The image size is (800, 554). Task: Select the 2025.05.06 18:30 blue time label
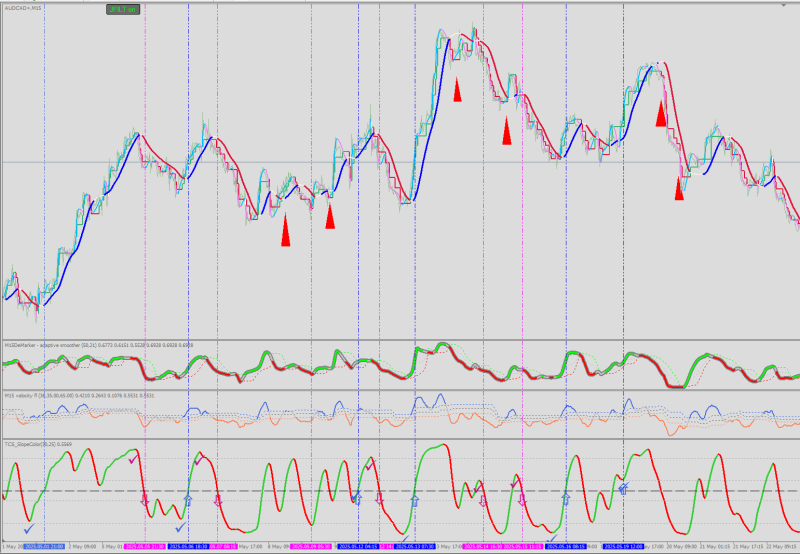point(188,546)
